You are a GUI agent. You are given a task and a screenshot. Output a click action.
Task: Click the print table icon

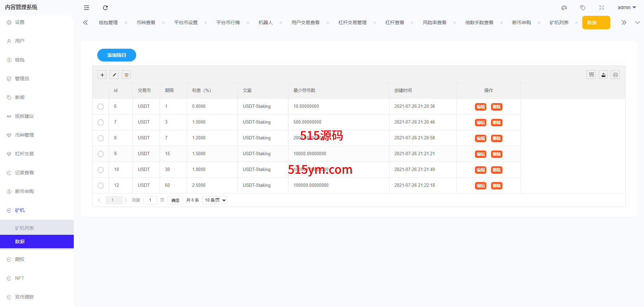click(x=615, y=75)
